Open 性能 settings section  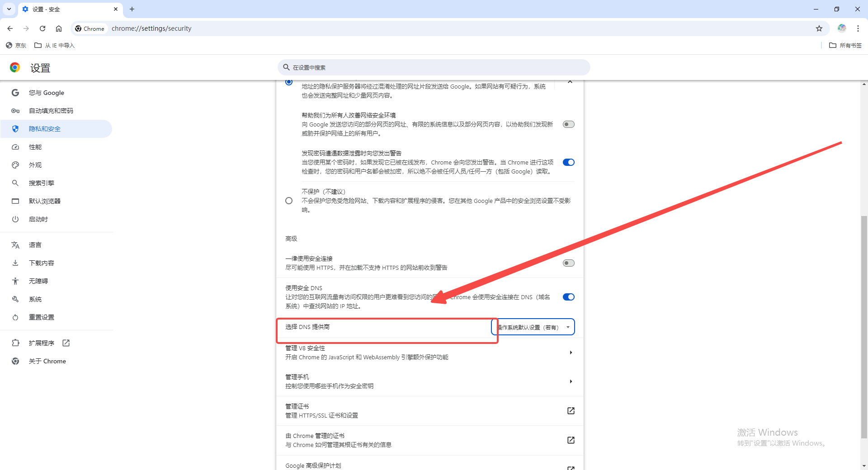(57, 147)
